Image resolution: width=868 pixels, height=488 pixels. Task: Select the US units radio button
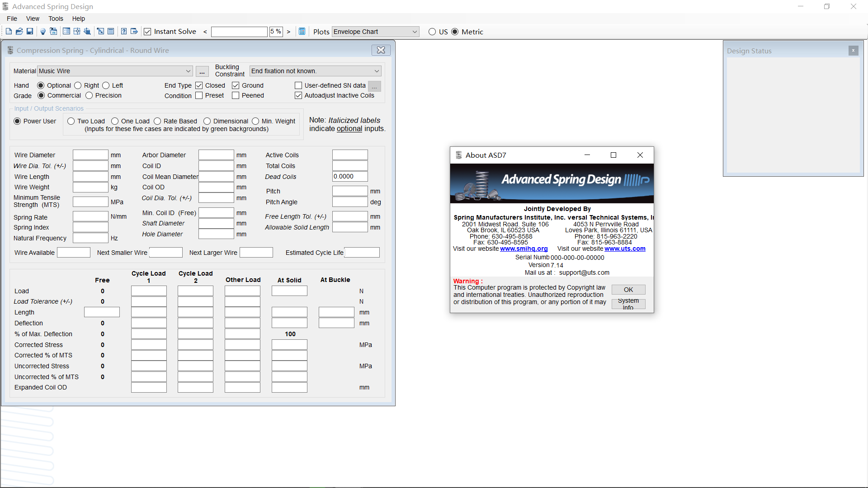point(432,32)
